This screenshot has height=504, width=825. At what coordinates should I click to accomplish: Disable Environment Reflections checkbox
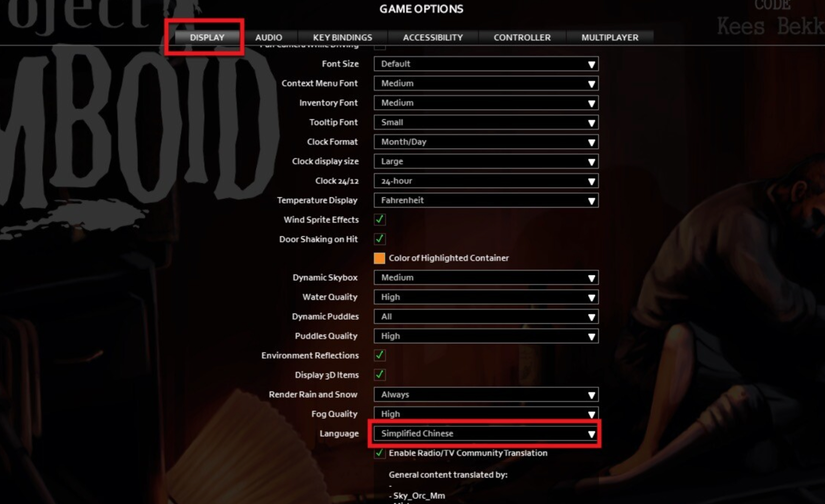(x=379, y=355)
